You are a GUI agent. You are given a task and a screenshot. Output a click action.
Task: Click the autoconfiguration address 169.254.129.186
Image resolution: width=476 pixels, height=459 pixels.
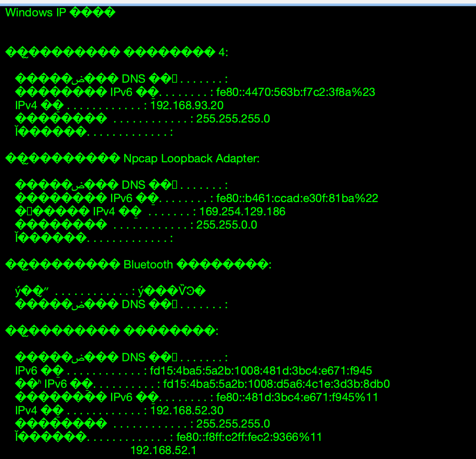point(242,212)
